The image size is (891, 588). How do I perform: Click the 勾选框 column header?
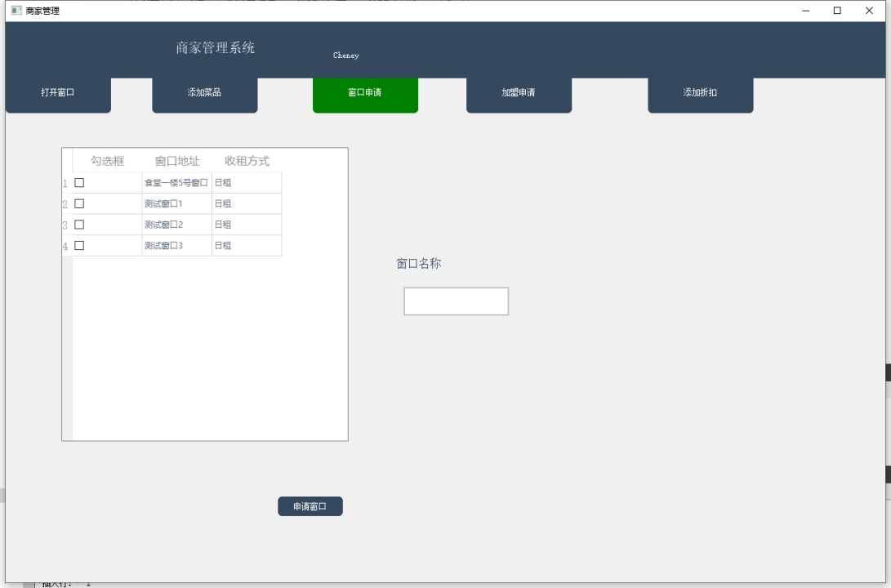(108, 161)
